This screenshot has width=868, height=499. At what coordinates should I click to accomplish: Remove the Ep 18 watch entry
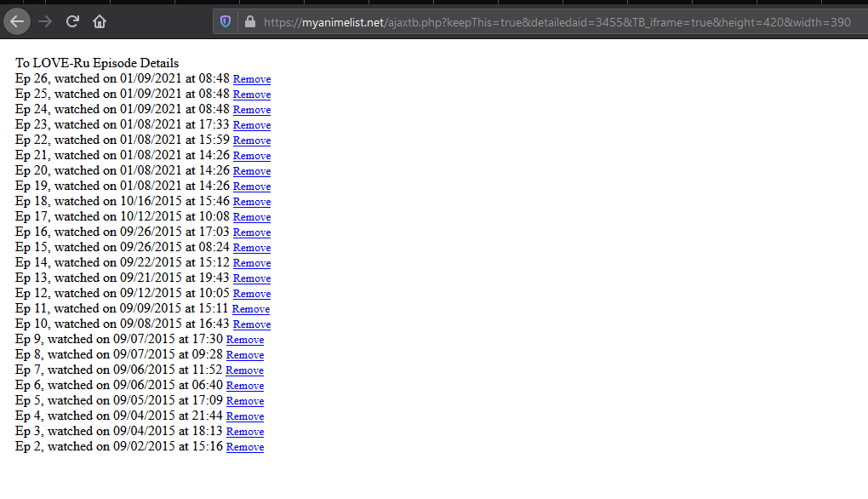coord(252,202)
